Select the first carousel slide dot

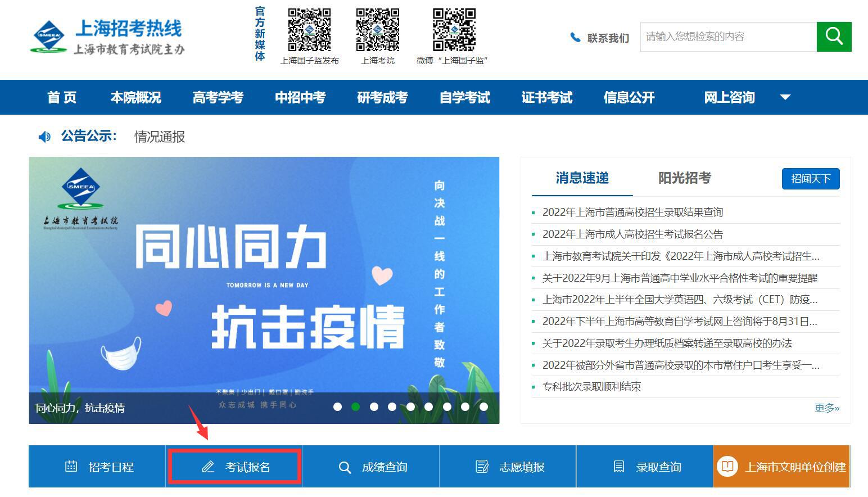pyautogui.click(x=337, y=406)
